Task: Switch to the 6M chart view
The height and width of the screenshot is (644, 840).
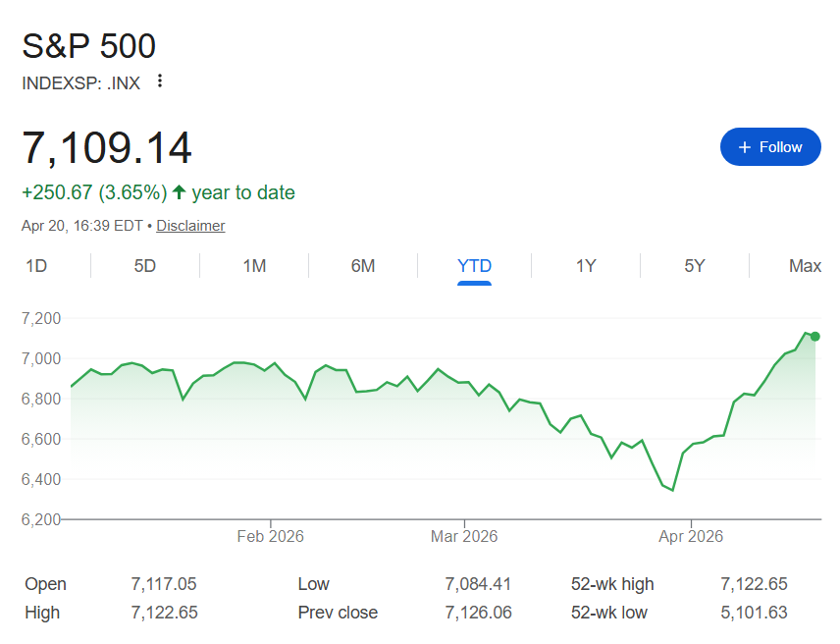Action: click(x=363, y=266)
